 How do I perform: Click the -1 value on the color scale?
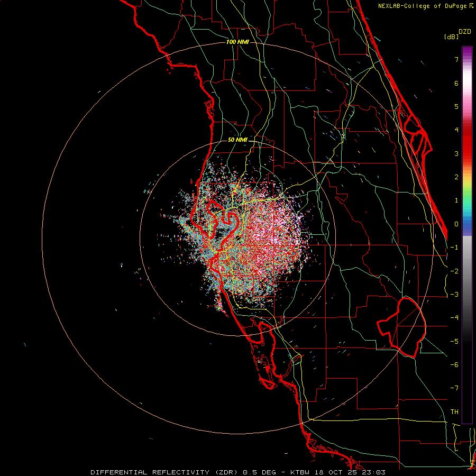pyautogui.click(x=454, y=248)
